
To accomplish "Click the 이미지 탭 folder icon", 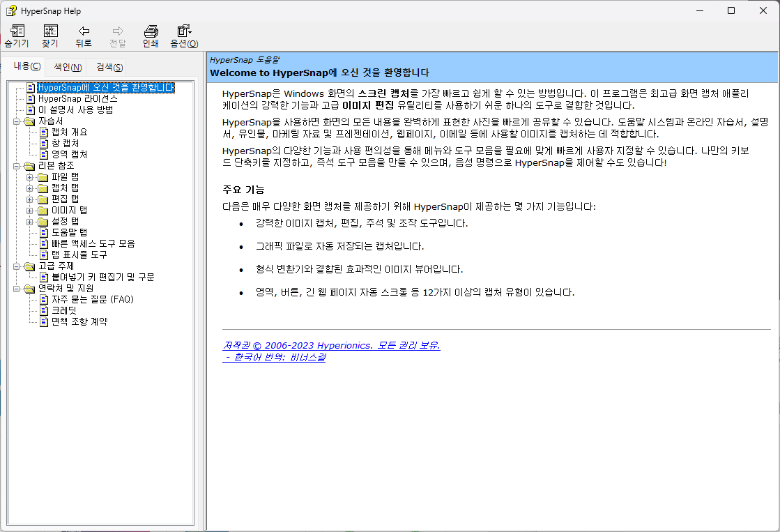I will click(x=43, y=211).
